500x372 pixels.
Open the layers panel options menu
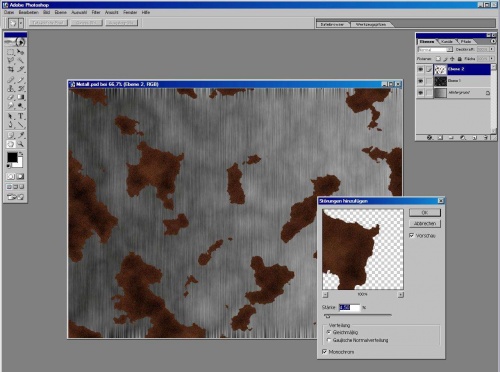[493, 41]
